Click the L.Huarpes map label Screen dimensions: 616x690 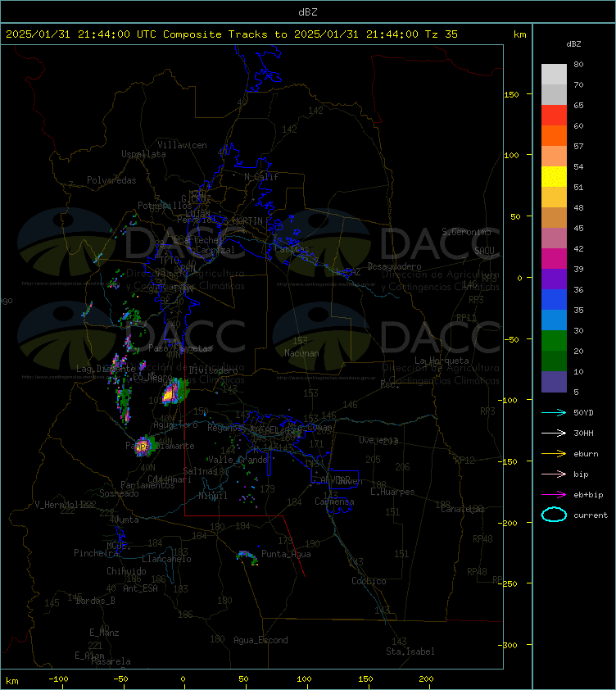(392, 492)
